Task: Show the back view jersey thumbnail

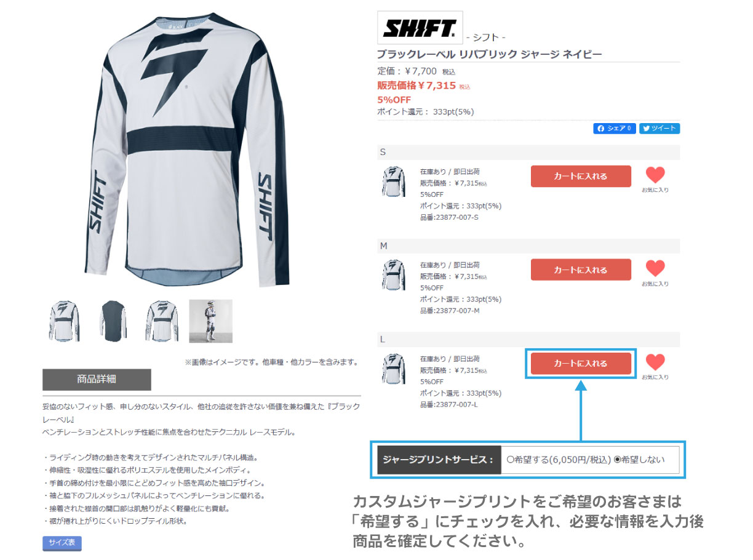Action: [113, 321]
